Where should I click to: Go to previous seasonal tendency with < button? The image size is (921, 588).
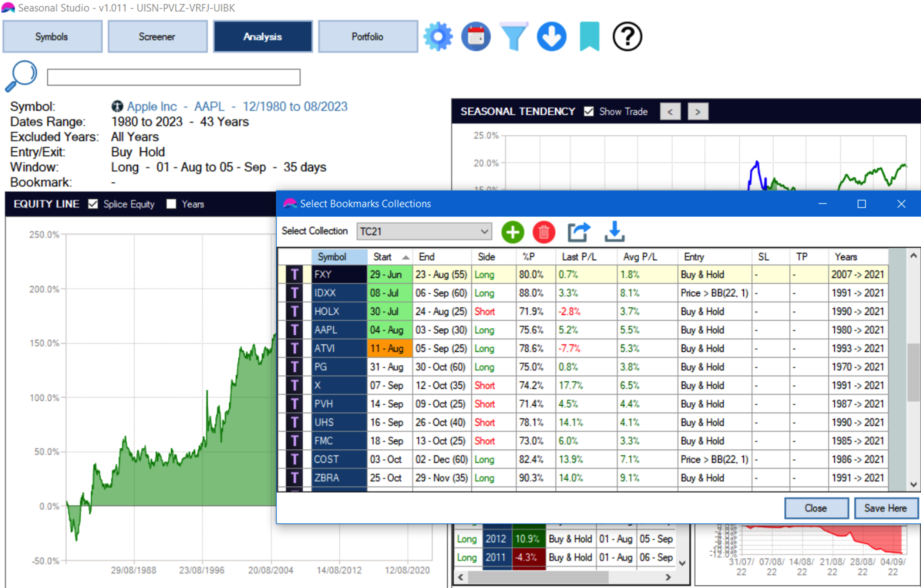click(670, 112)
